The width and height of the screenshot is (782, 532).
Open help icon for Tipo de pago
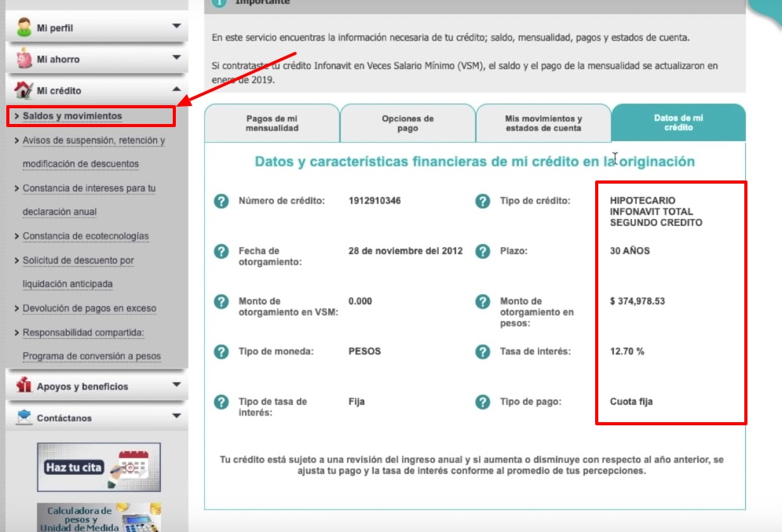click(482, 402)
